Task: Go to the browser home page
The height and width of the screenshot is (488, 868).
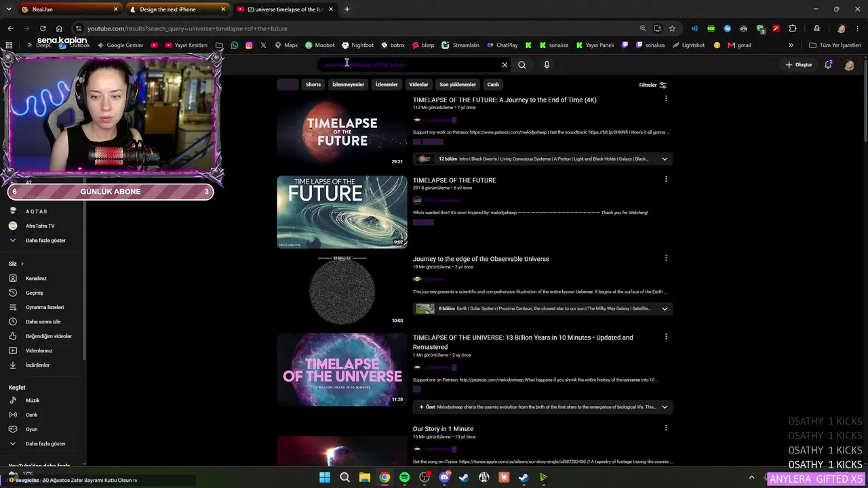Action: 59,28
